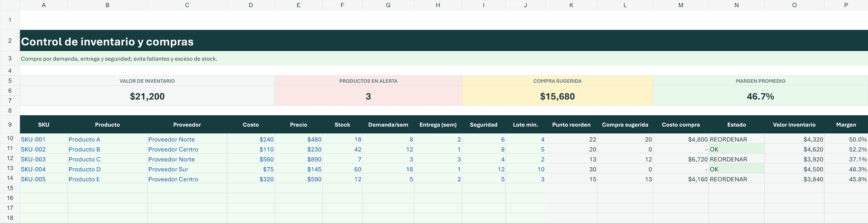The height and width of the screenshot is (223, 868).
Task: Select column N header
Action: click(x=737, y=5)
